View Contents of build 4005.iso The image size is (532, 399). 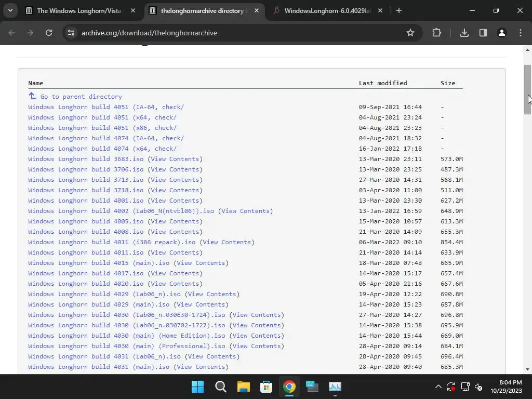(x=175, y=221)
